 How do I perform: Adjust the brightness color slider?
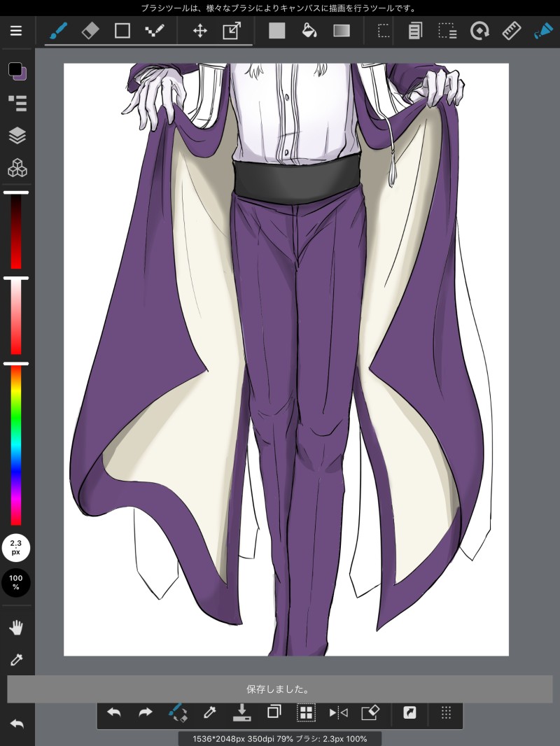(x=16, y=230)
